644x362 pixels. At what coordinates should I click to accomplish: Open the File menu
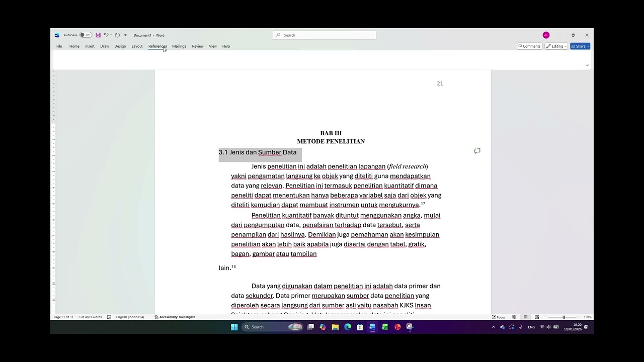click(x=59, y=46)
